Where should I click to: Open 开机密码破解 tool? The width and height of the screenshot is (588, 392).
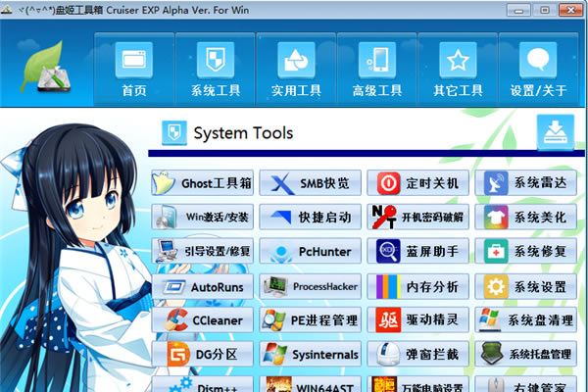tap(417, 217)
